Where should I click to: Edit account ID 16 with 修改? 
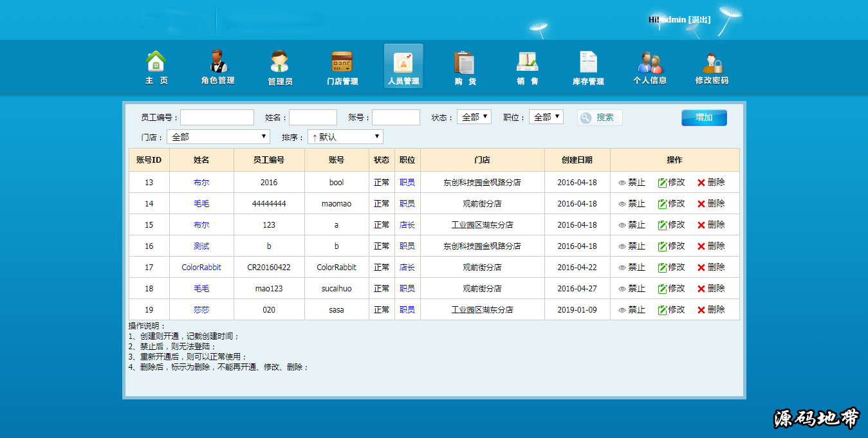coord(671,246)
